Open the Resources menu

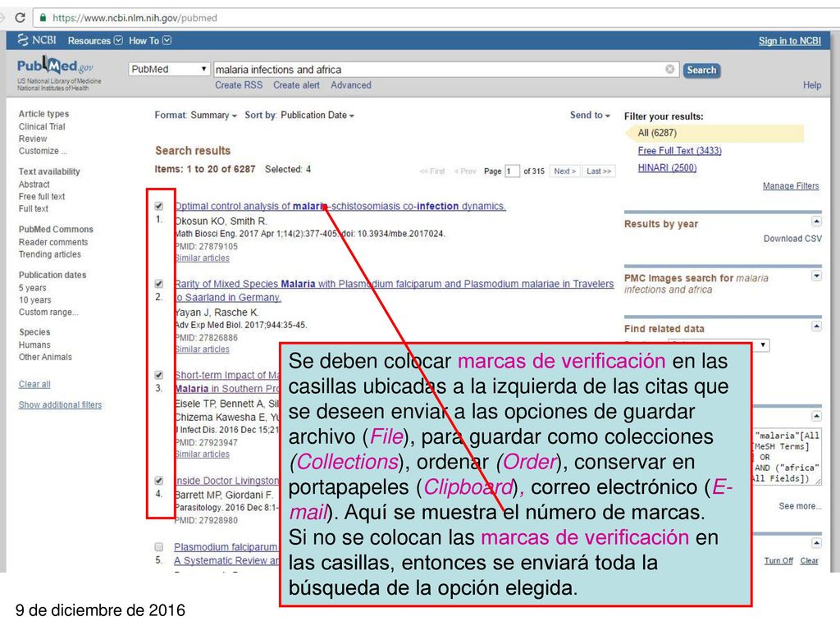[95, 41]
